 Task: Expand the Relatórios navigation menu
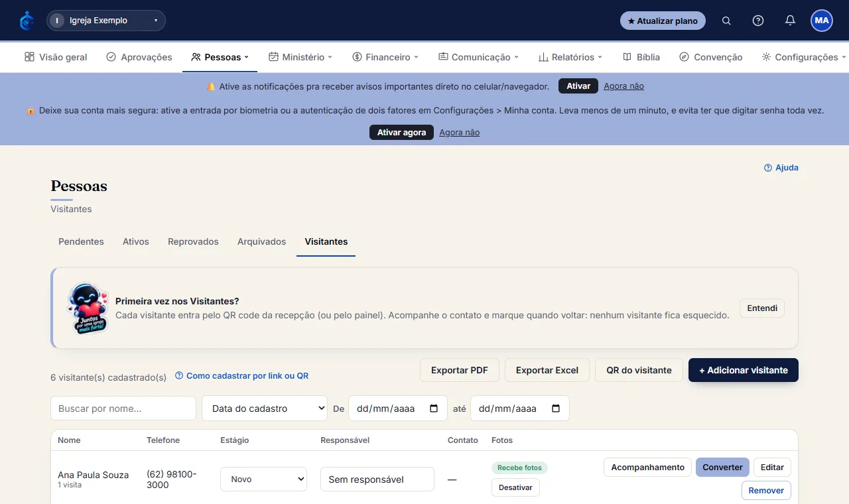[x=570, y=57]
